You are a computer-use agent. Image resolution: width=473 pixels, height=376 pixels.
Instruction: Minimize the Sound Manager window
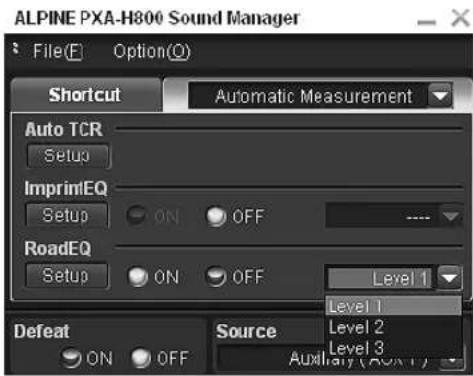[x=426, y=22]
